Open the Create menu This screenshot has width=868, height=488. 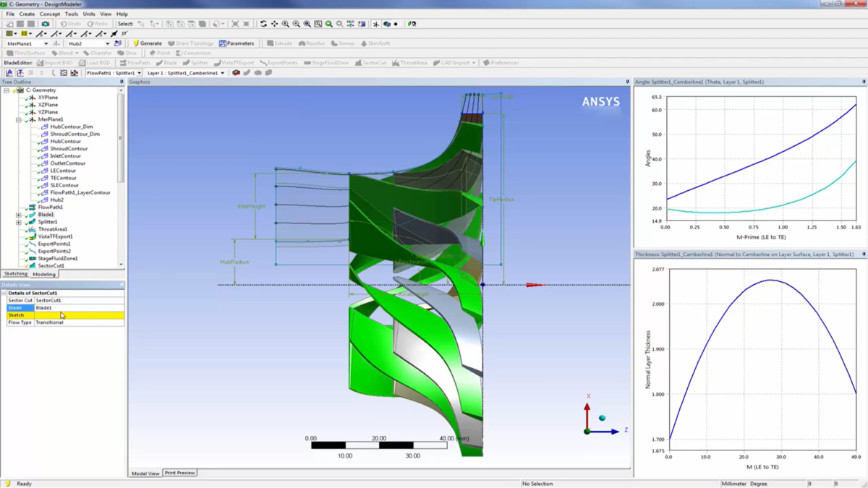click(x=27, y=14)
